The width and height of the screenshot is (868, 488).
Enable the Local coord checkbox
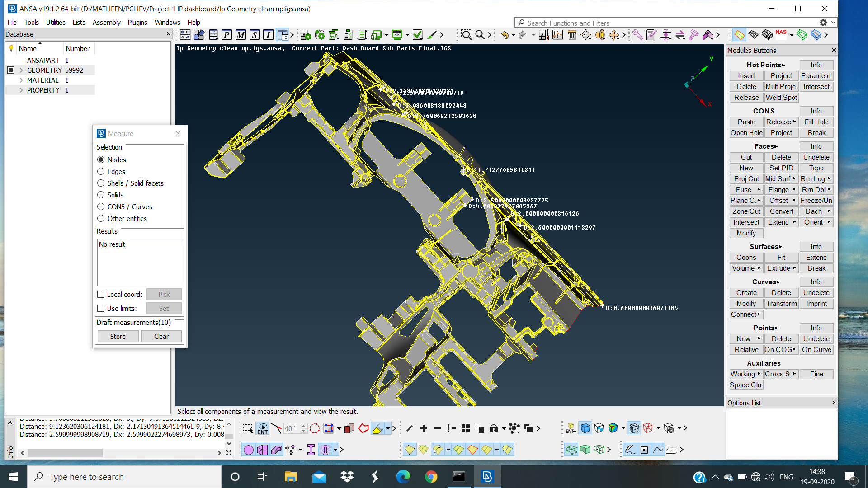101,294
